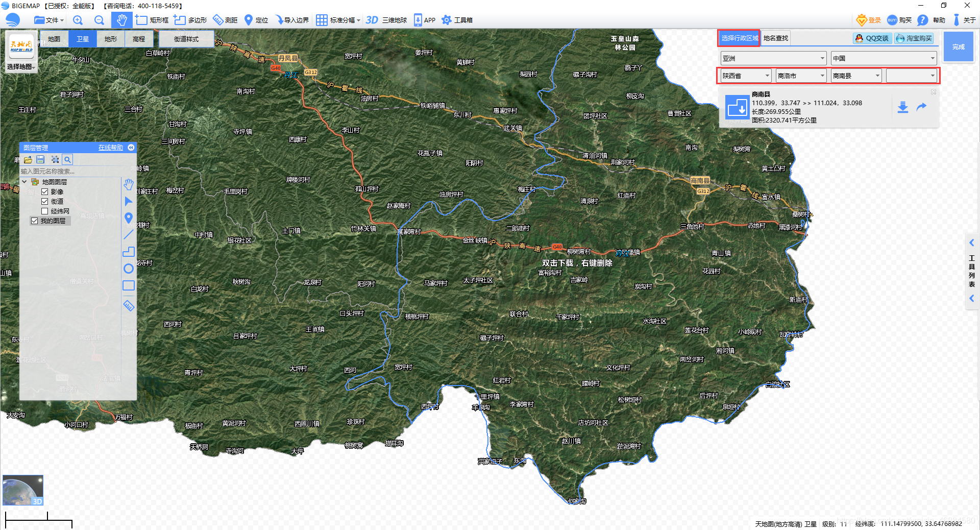Select the circle drawing tool
The width and height of the screenshot is (980, 530).
click(129, 269)
